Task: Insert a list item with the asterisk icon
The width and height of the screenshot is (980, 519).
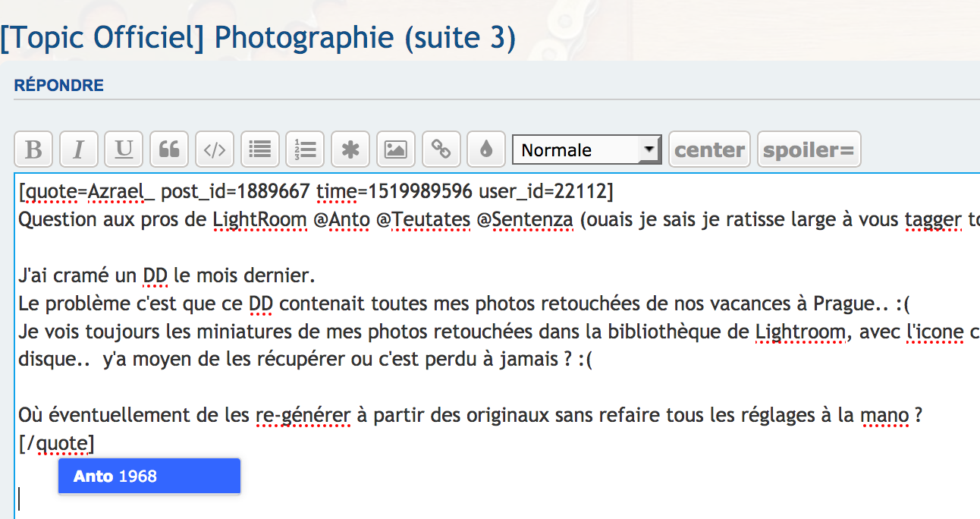Action: [x=350, y=149]
